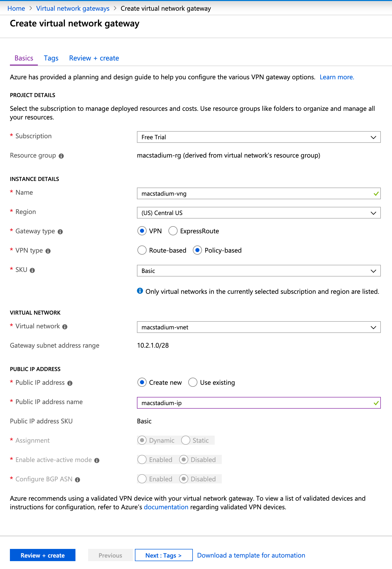Click the Virtual network info icon

[x=65, y=327]
